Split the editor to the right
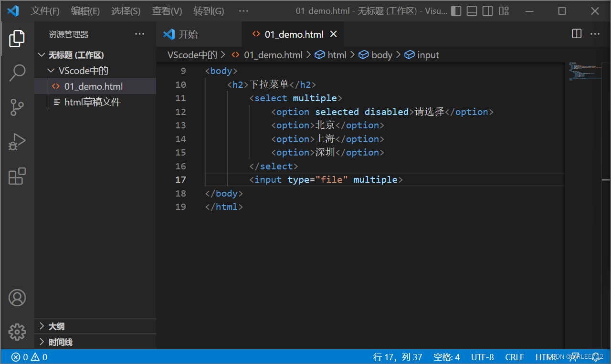 coord(577,34)
